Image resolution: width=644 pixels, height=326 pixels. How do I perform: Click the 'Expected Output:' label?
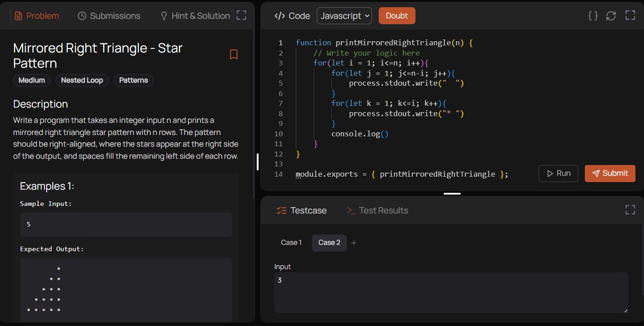click(x=52, y=249)
